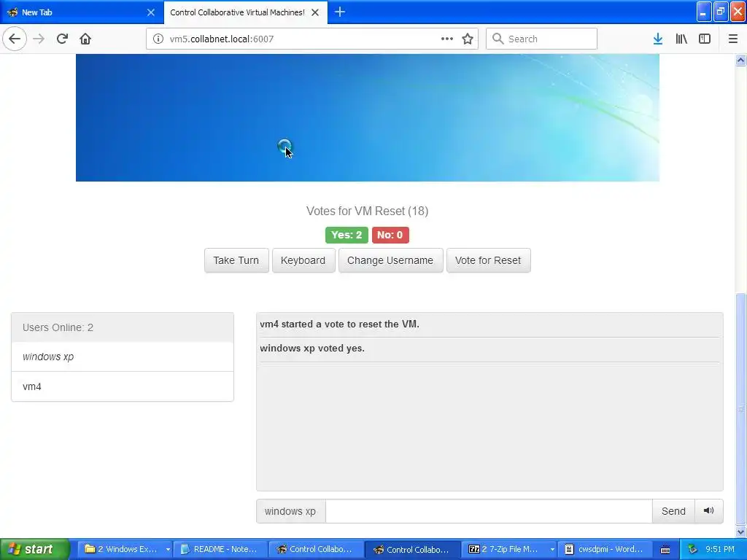
Task: Vote No: 0 red badge
Action: (390, 235)
